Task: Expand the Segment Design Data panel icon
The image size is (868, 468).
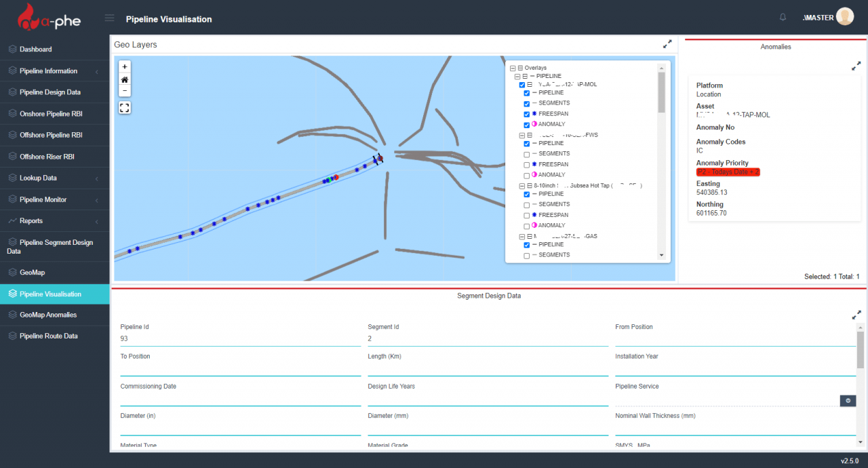Action: click(x=856, y=315)
